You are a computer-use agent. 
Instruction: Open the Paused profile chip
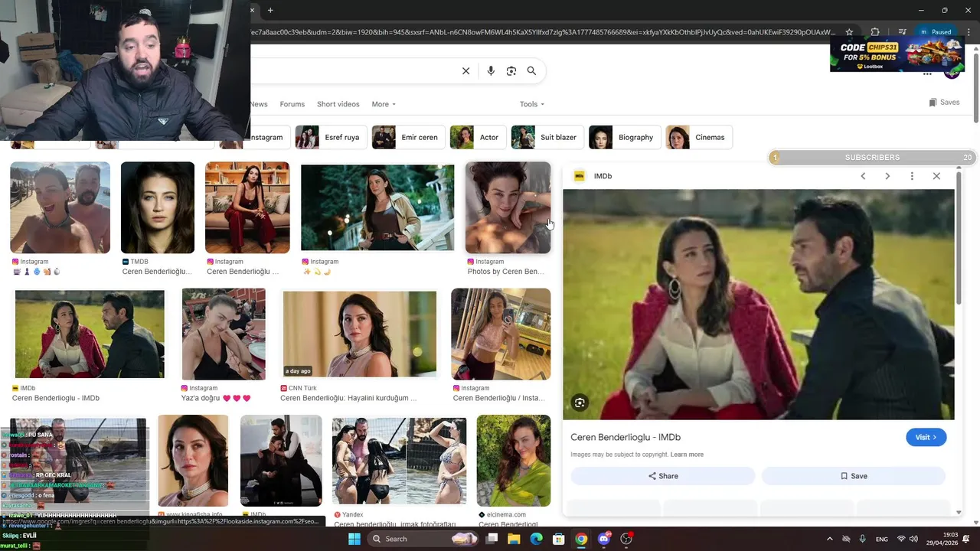pos(936,32)
